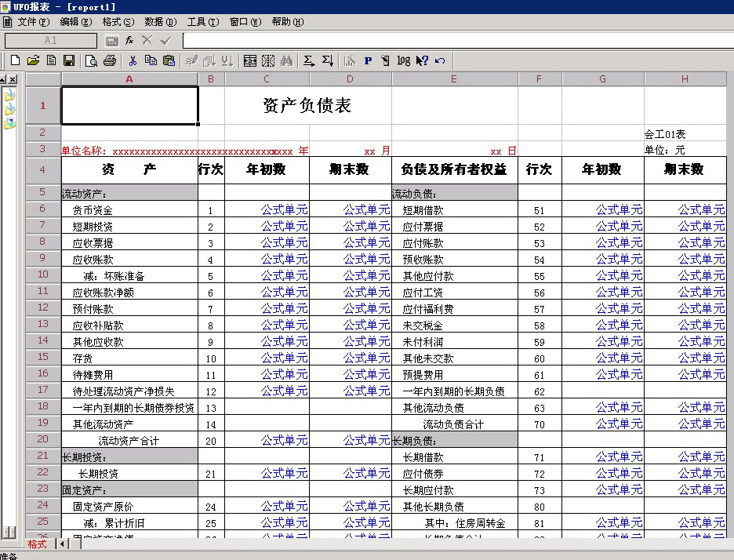This screenshot has height=560, width=734.
Task: Click the left arrow of the horizontal scrollbar
Action: pyautogui.click(x=61, y=544)
